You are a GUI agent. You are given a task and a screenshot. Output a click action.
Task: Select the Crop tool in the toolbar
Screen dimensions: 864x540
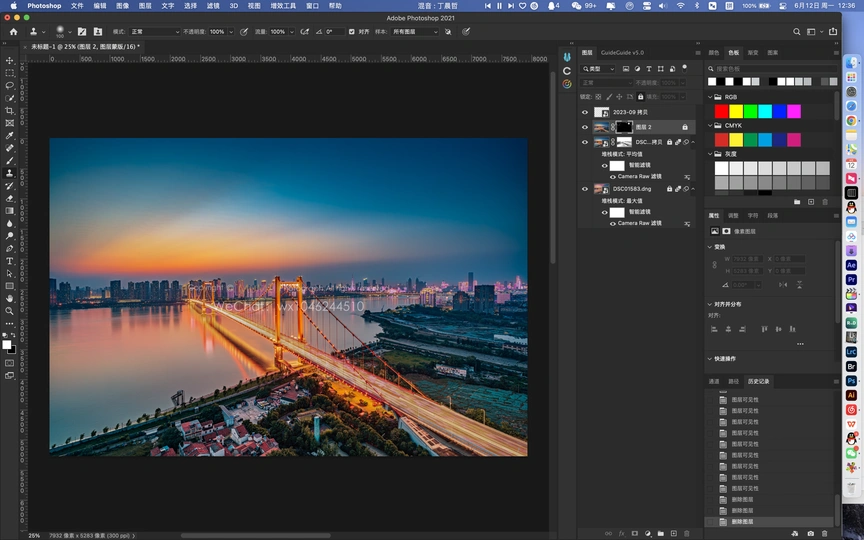(x=10, y=110)
